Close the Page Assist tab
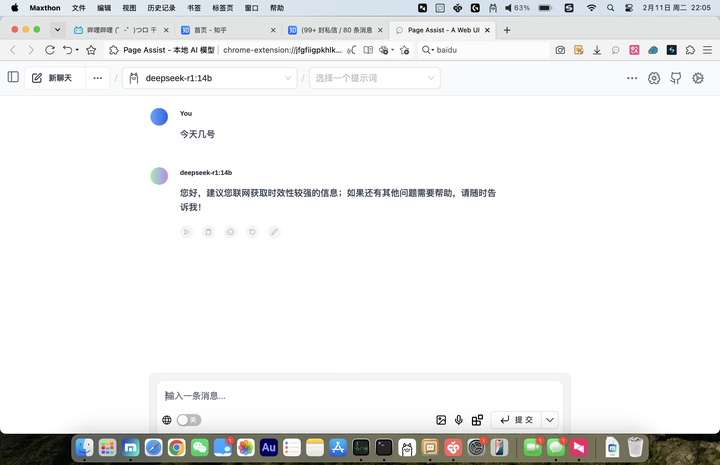Image resolution: width=720 pixels, height=465 pixels. [487, 30]
